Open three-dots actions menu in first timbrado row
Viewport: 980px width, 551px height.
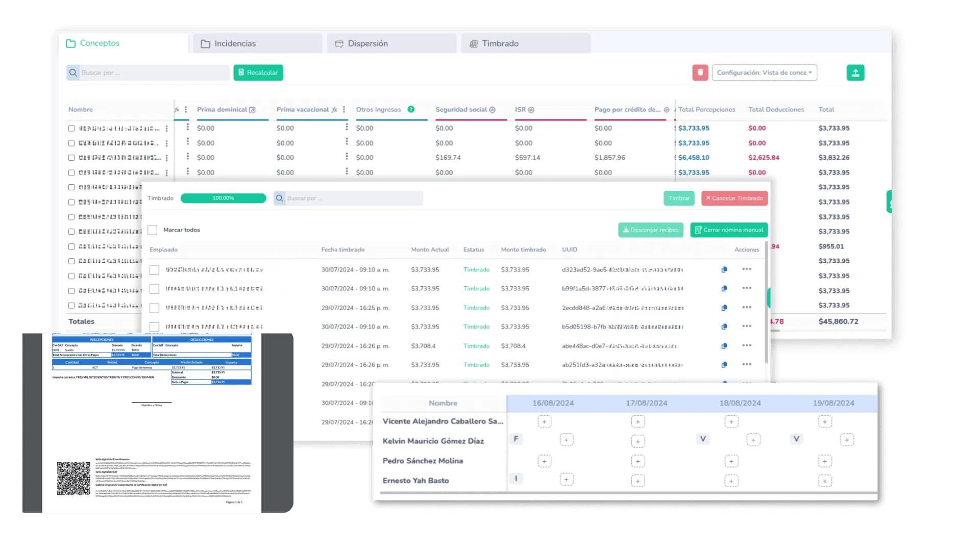point(747,269)
